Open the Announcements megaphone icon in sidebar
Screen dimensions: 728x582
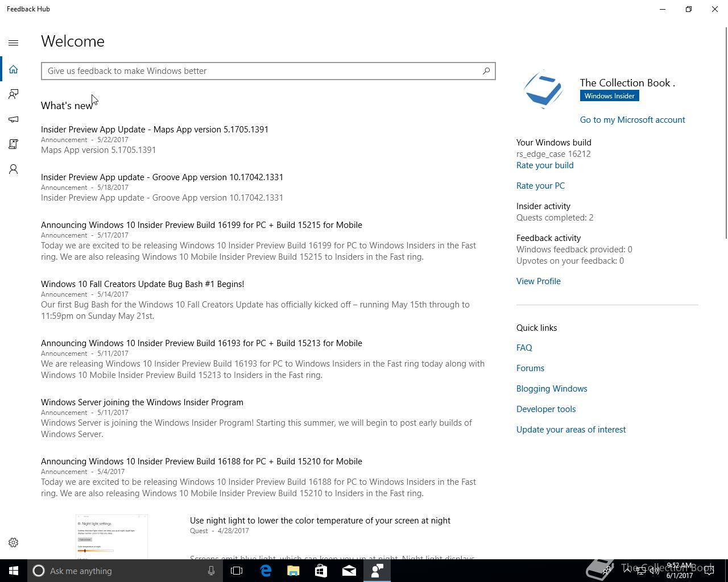pyautogui.click(x=14, y=119)
